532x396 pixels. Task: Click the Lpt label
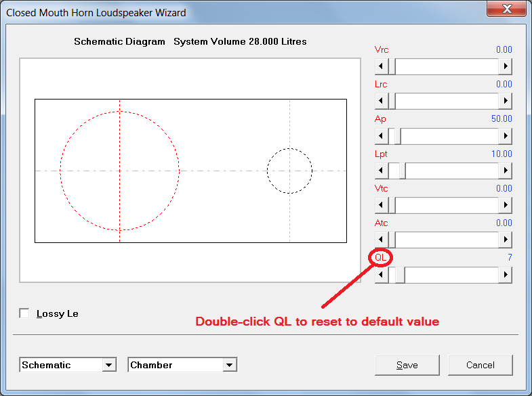pyautogui.click(x=381, y=154)
